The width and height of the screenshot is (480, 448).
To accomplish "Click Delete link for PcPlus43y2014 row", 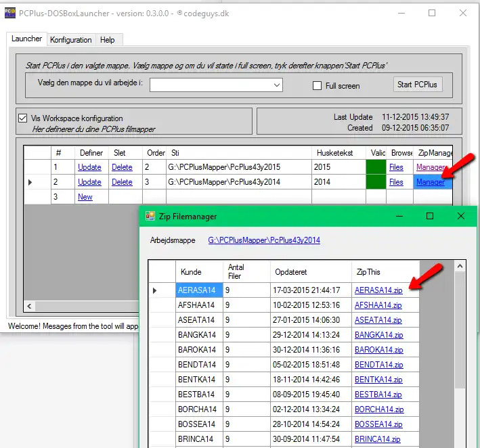I will (122, 182).
